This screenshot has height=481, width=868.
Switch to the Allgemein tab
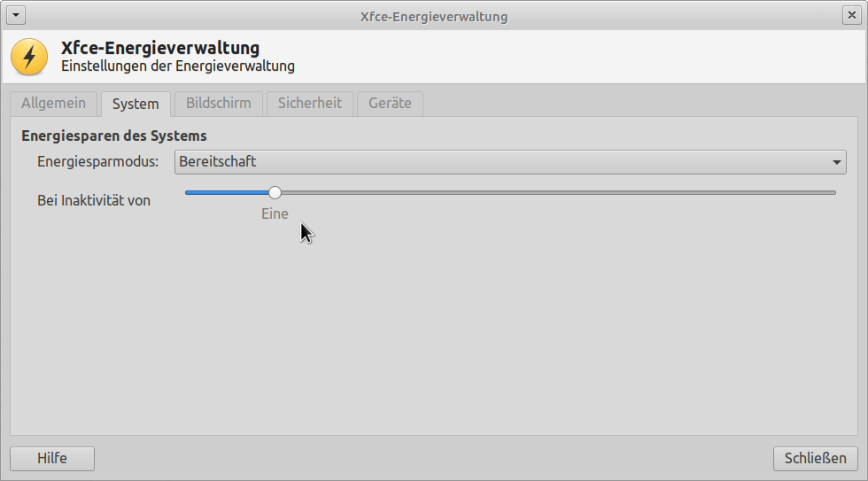pyautogui.click(x=54, y=104)
